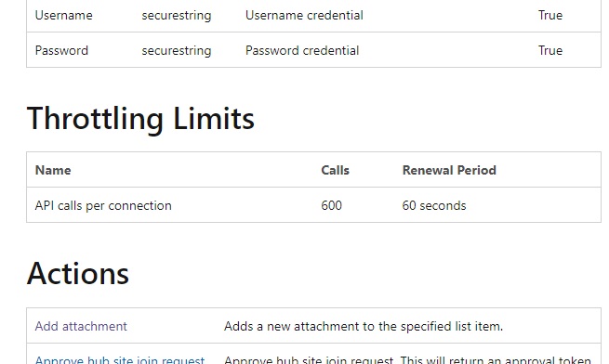
Task: Select the Renewal Period column header
Action: (449, 170)
